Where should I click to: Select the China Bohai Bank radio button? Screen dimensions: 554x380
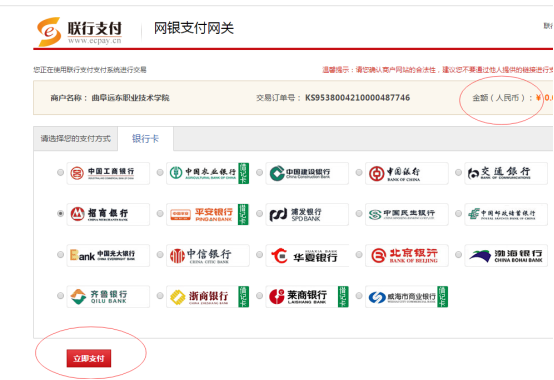tap(458, 255)
